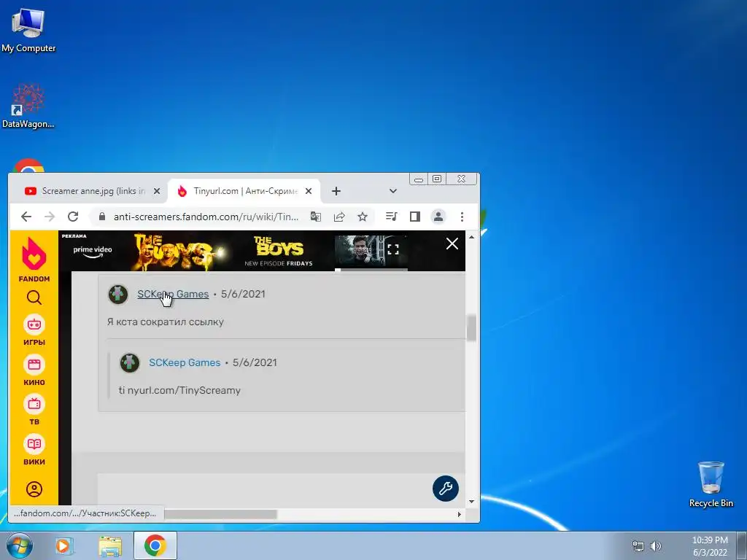Open the network tray icon
The height and width of the screenshot is (560, 747).
[x=638, y=545]
